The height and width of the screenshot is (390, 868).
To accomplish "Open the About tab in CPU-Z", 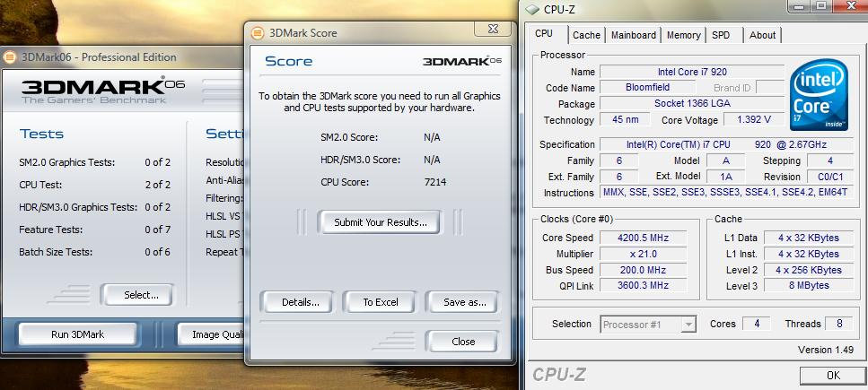I will coord(762,35).
